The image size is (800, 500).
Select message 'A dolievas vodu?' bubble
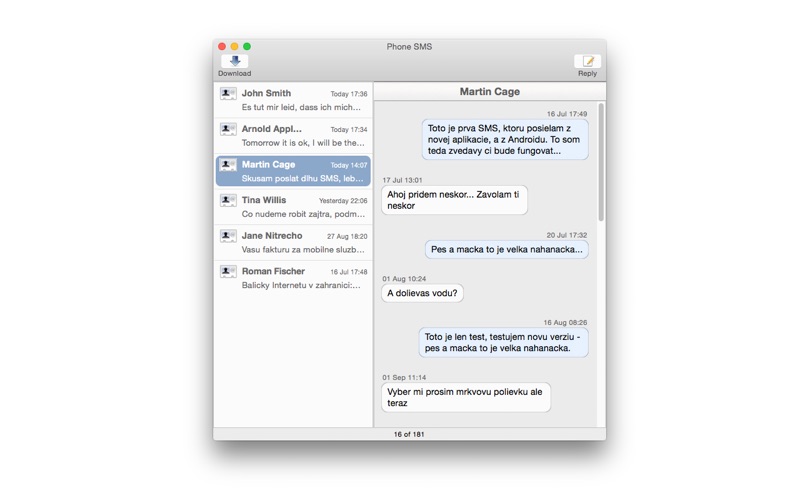pyautogui.click(x=422, y=293)
